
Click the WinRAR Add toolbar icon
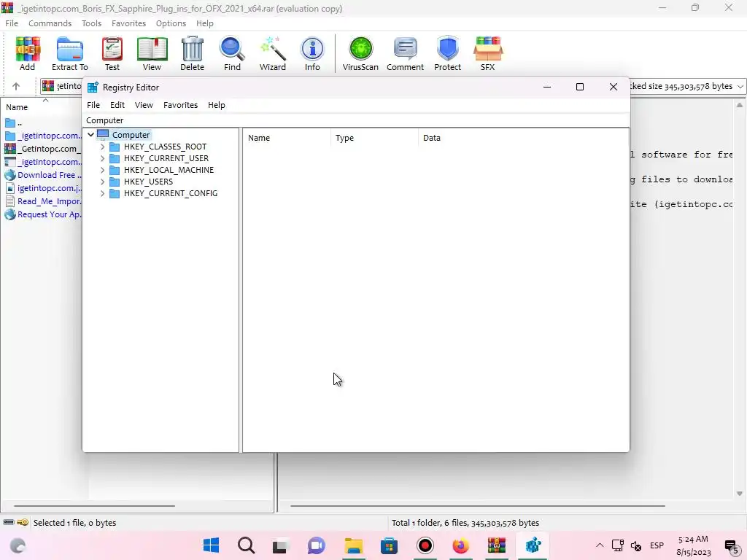(x=27, y=53)
